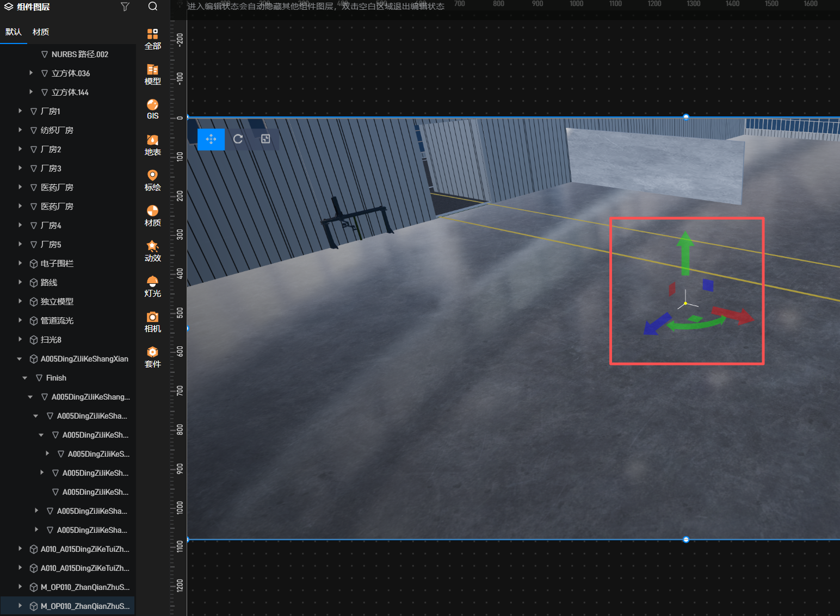Click the top edge resize handle of viewport
This screenshot has width=840, height=616.
(686, 117)
